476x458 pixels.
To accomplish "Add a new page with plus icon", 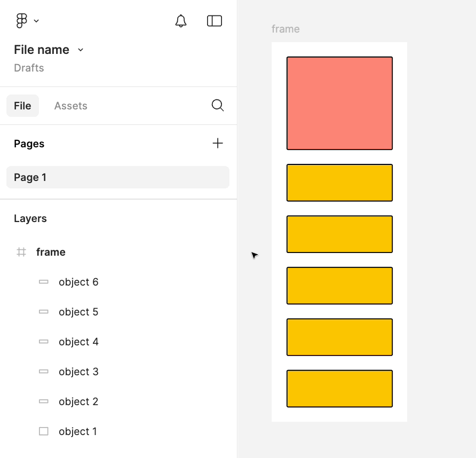I will point(218,143).
